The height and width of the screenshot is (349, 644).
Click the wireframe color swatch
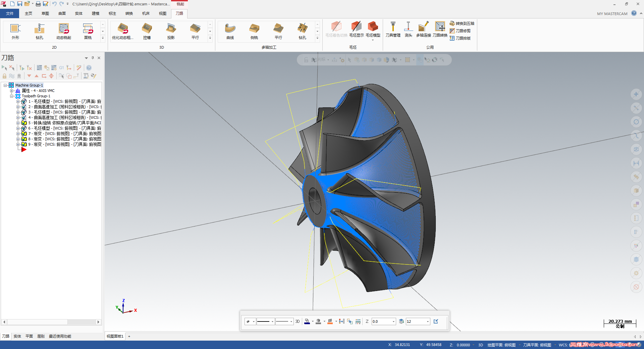pyautogui.click(x=307, y=321)
